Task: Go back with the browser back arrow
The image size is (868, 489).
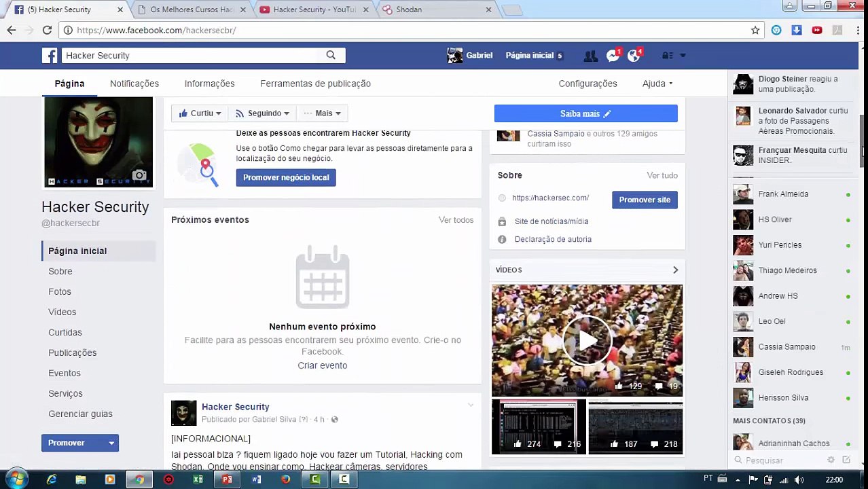Action: click(12, 30)
